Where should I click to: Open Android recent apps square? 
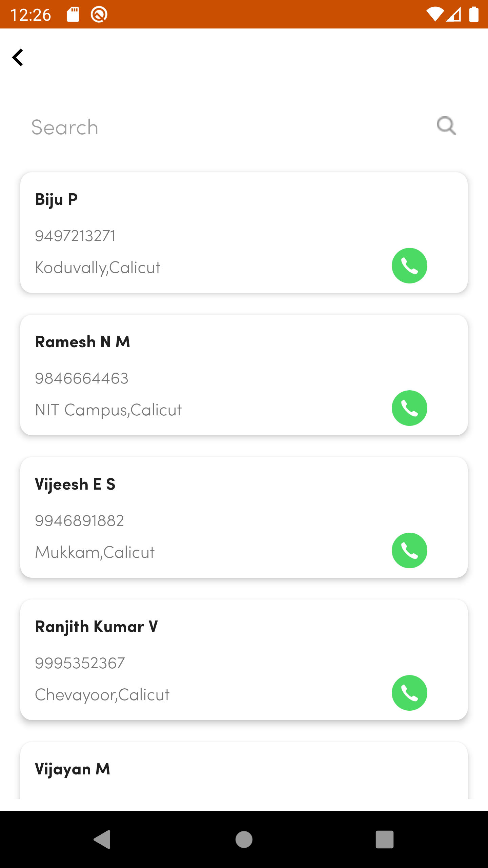(385, 840)
